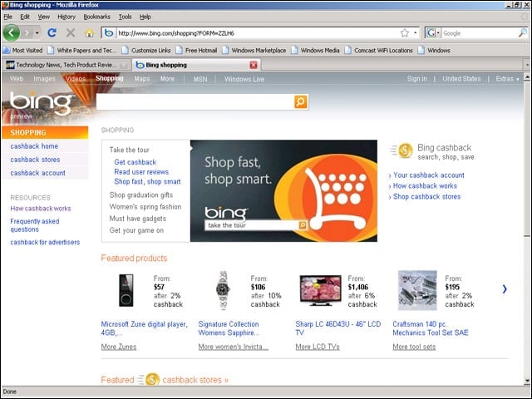The width and height of the screenshot is (532, 399).
Task: Go to Bing Videos section
Action: click(x=76, y=79)
